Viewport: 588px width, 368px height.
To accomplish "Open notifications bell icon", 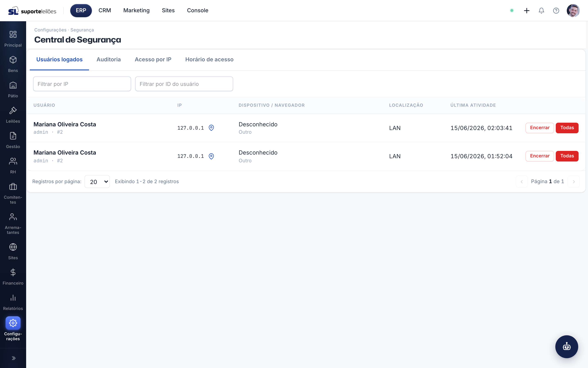I will click(541, 10).
